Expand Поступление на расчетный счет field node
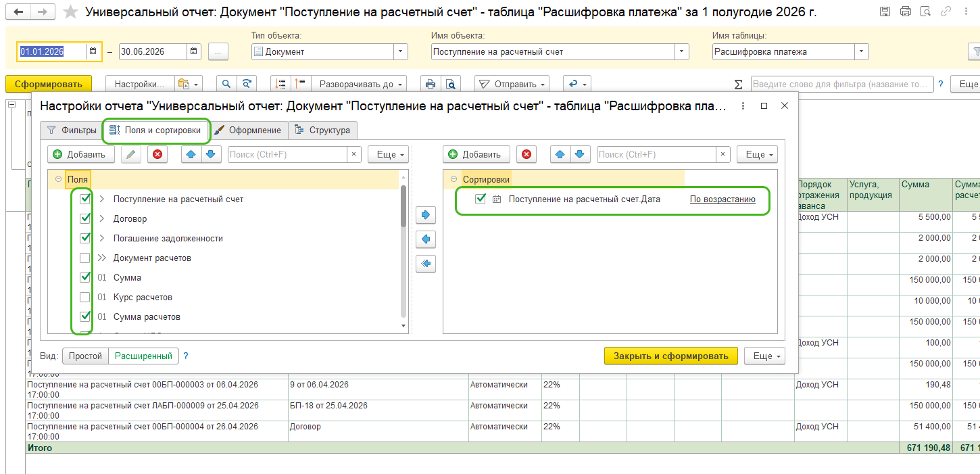This screenshot has width=980, height=474. (x=101, y=199)
